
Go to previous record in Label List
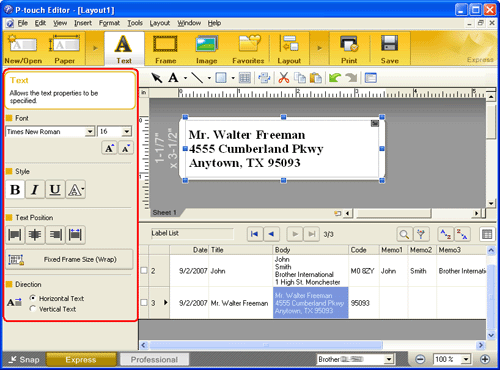pyautogui.click(x=271, y=234)
